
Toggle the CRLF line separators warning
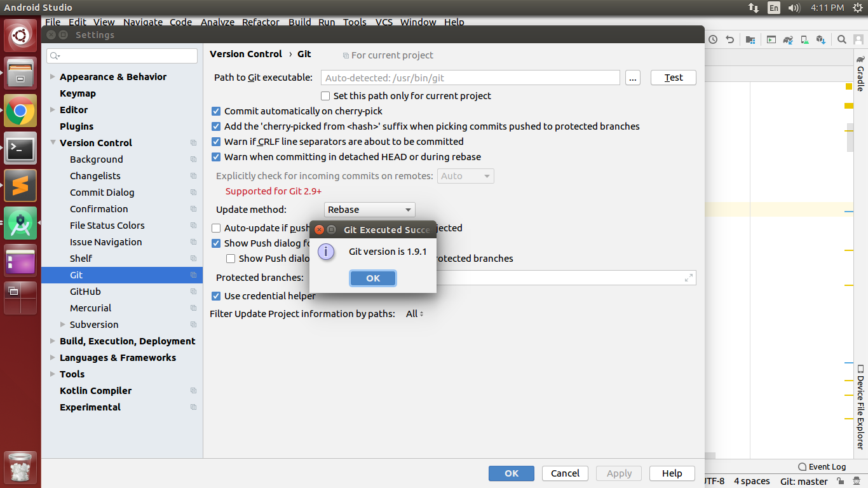pos(216,142)
